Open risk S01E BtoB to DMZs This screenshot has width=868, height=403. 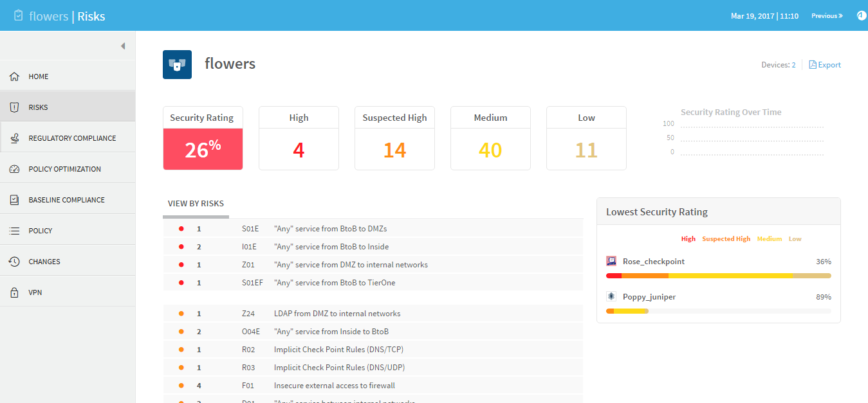coord(330,229)
